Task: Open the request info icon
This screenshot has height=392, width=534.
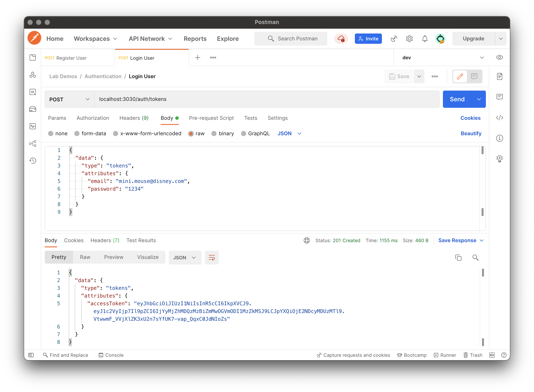Action: (x=500, y=138)
